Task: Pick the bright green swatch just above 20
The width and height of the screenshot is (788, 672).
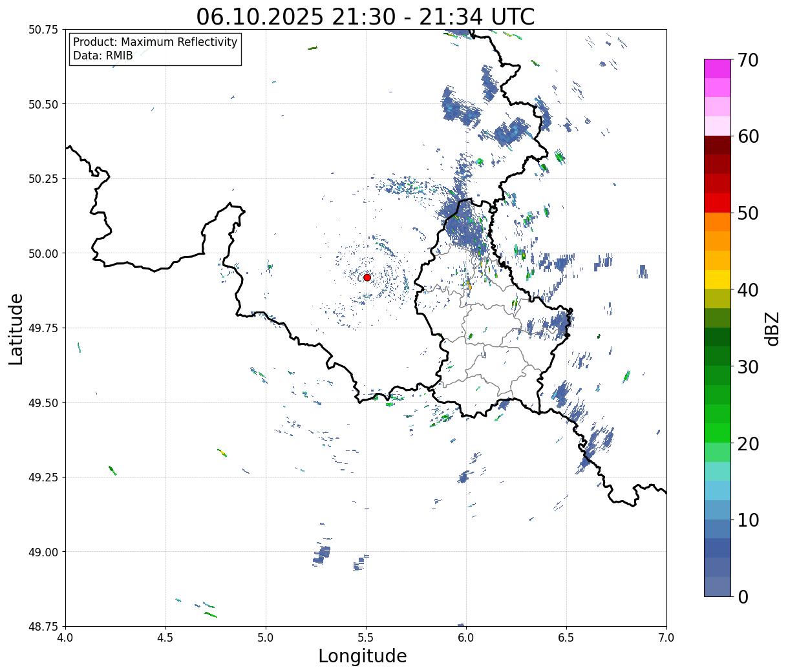Action: click(718, 432)
